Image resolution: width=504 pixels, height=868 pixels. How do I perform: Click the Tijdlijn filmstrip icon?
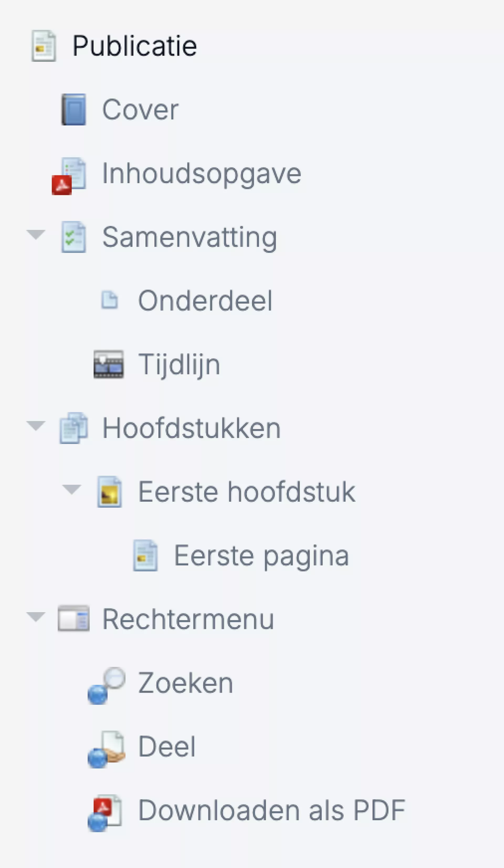[x=108, y=364]
